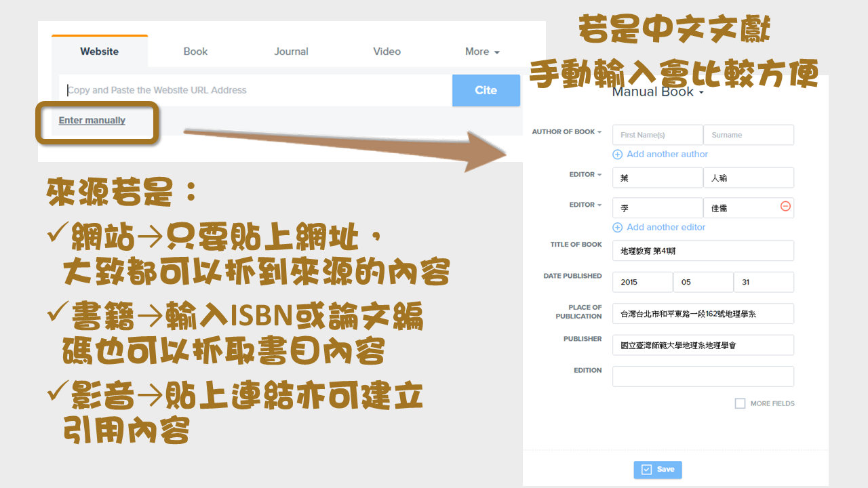Open the Author of Book role dropdown
Viewport: 868px width, 488px height.
click(x=567, y=132)
